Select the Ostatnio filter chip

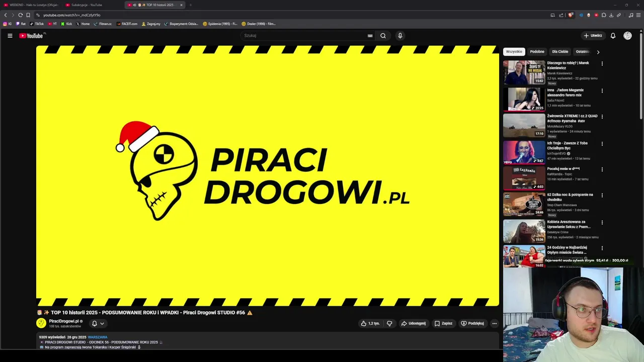pos(582,52)
